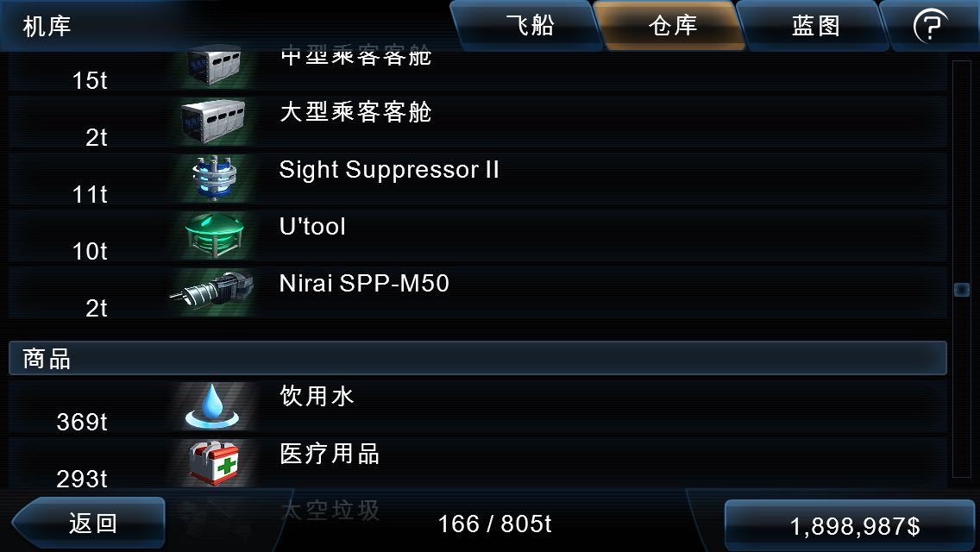Click the Sight Suppressor II device icon
980x552 pixels.
tap(214, 179)
